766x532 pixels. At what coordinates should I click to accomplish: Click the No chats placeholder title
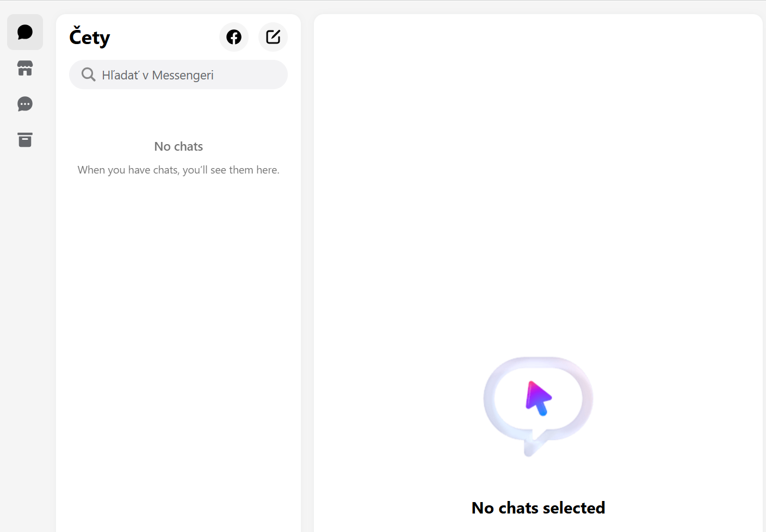pyautogui.click(x=178, y=146)
